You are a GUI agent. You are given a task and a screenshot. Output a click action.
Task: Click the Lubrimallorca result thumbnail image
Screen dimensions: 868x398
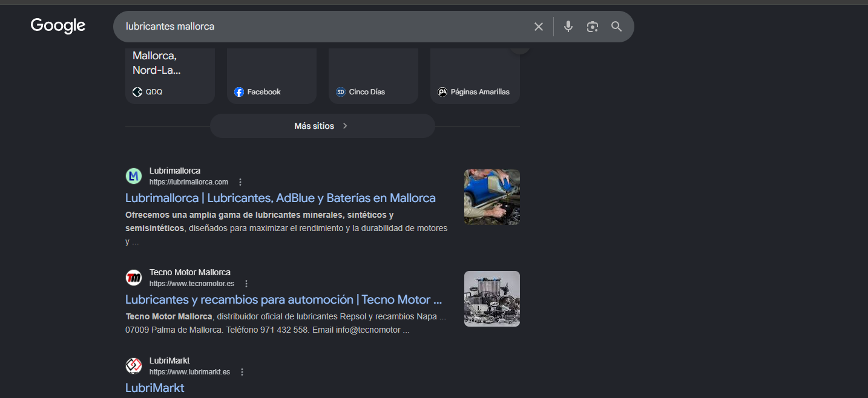coord(492,197)
